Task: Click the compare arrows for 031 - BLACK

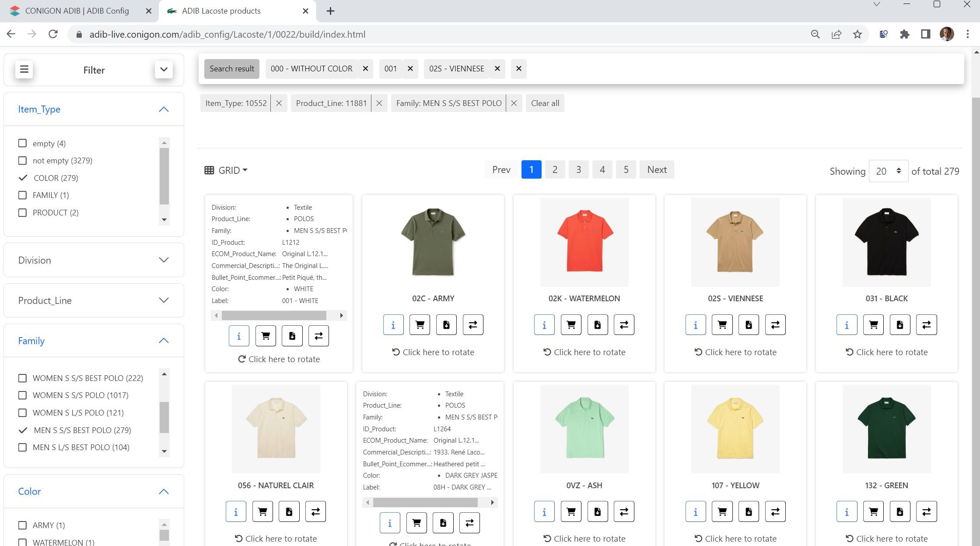Action: (x=927, y=325)
